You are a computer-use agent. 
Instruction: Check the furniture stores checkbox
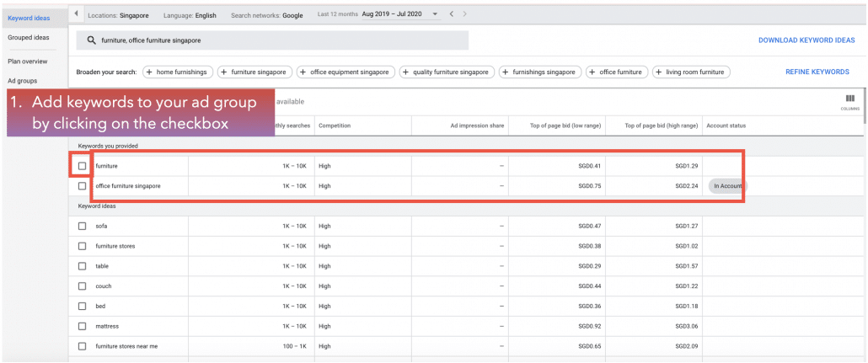pyautogui.click(x=82, y=246)
